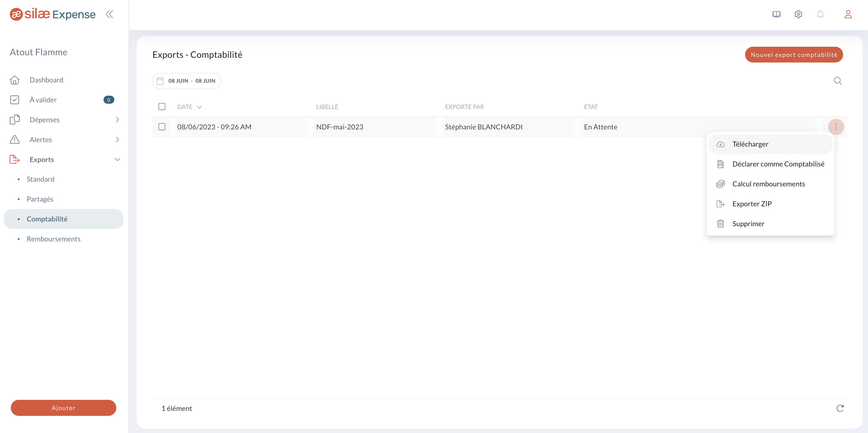
Task: Click Stéphanie BLANCHARDI cell
Action: pyautogui.click(x=484, y=127)
